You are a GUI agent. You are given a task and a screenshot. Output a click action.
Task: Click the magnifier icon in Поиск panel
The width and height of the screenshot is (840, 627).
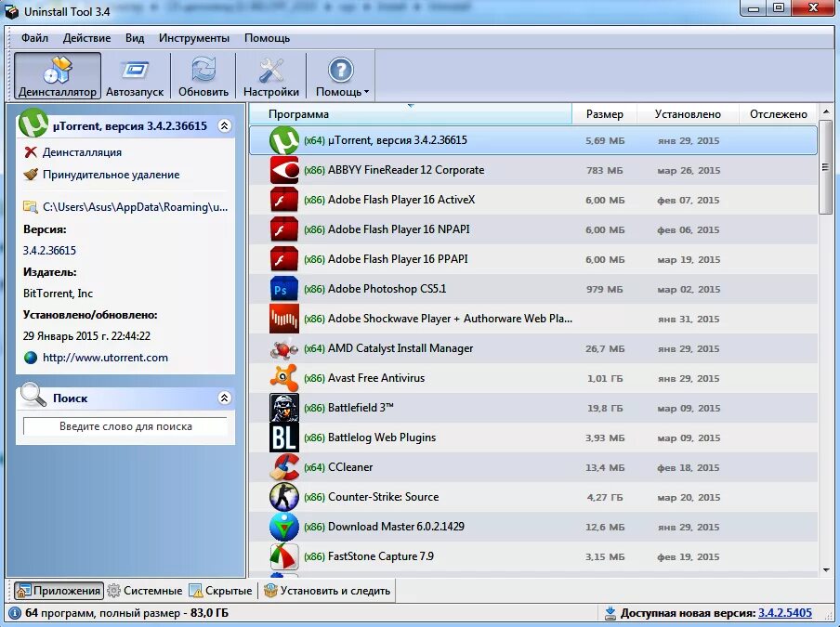[33, 395]
